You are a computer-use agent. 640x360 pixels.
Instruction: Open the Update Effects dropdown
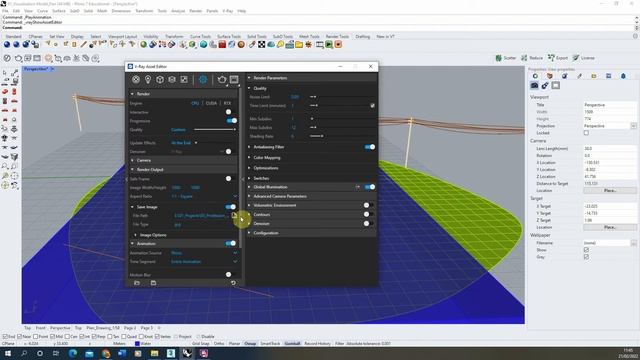196,143
